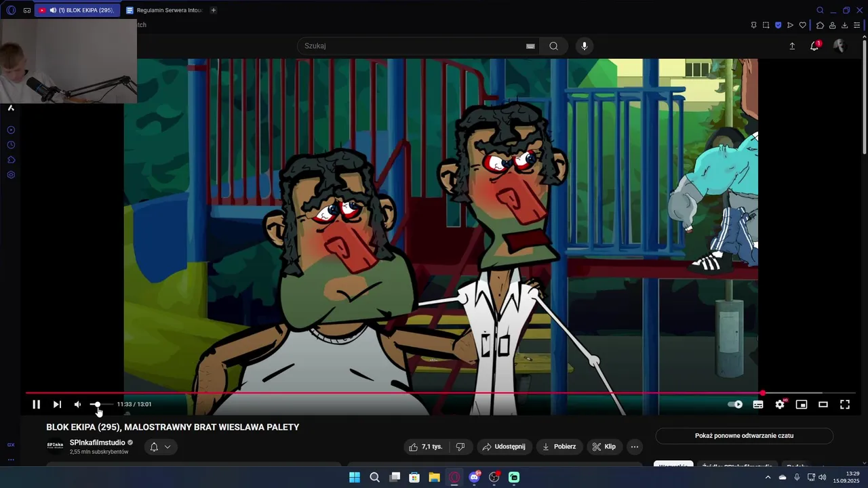Image resolution: width=868 pixels, height=488 pixels.
Task: Open the more actions three-dot menu
Action: (635, 447)
